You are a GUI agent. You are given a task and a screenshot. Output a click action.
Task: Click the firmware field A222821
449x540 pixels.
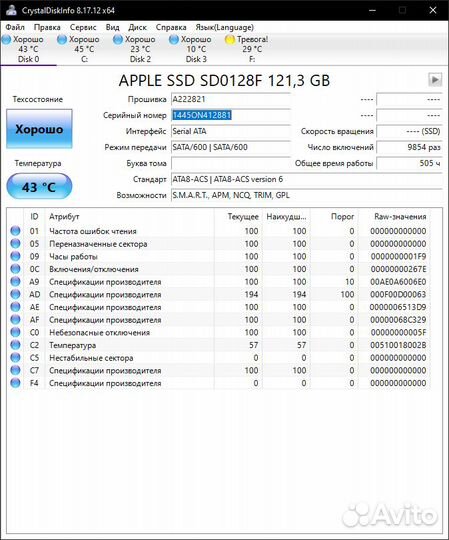pyautogui.click(x=231, y=99)
